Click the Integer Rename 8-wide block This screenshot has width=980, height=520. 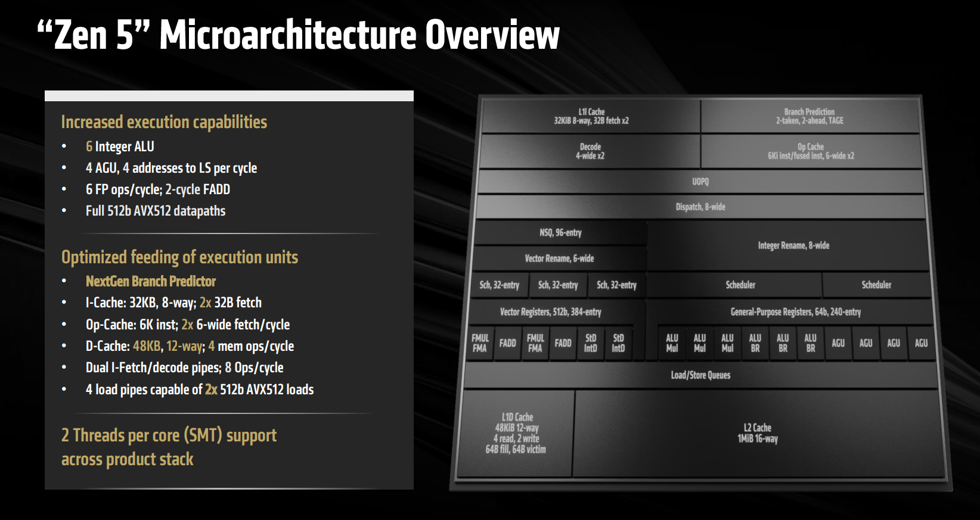[x=793, y=245]
